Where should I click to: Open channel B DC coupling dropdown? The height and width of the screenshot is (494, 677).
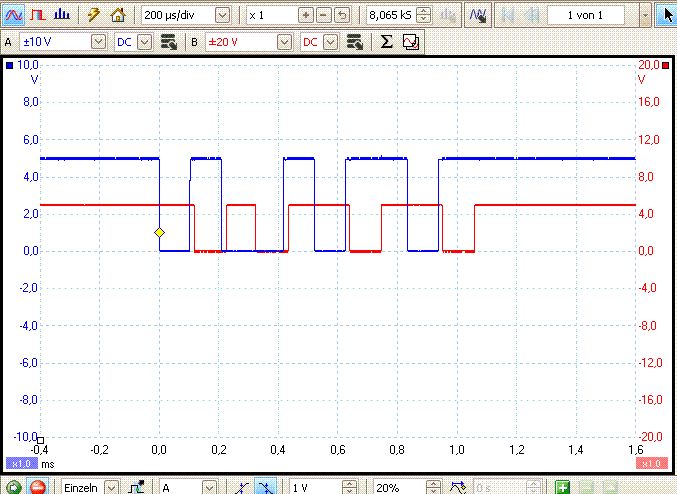tap(330, 42)
